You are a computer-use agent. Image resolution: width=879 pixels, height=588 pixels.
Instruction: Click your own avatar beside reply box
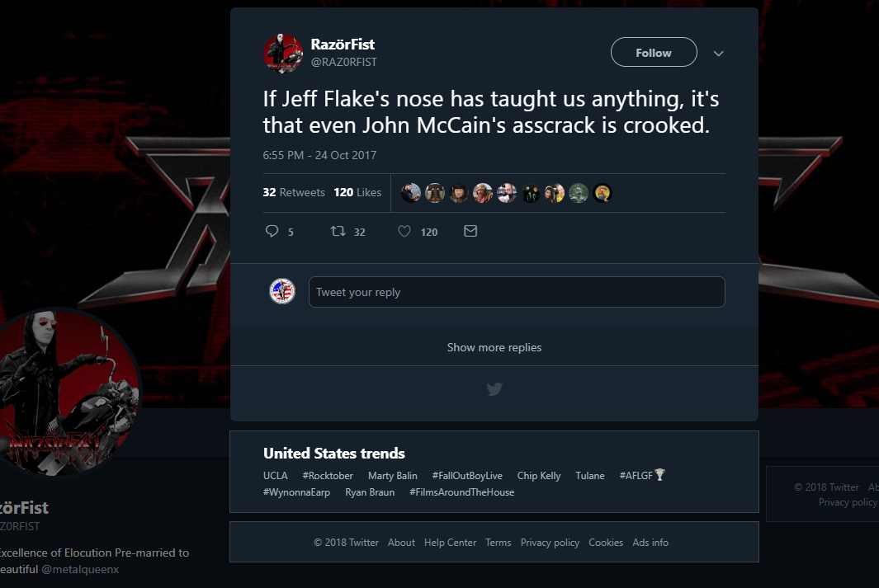tap(282, 291)
